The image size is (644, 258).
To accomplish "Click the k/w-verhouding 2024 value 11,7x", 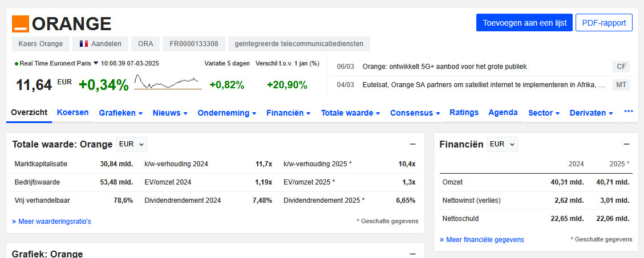I will 264,164.
